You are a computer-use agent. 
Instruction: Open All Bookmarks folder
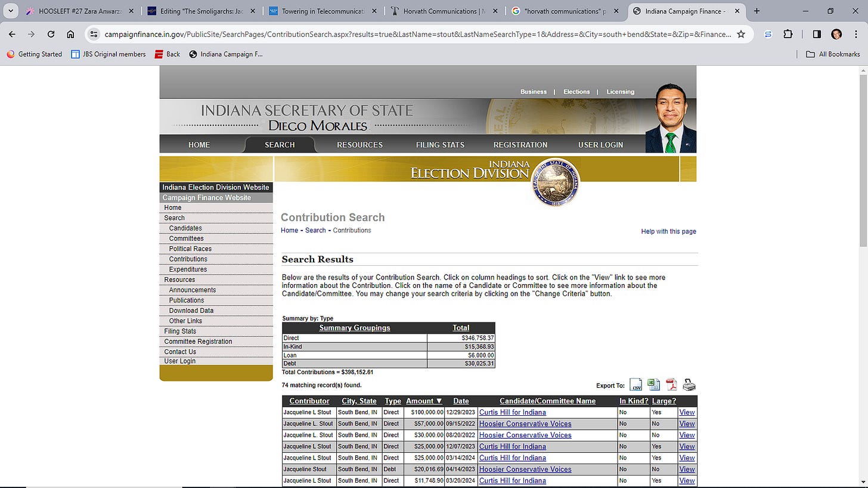(833, 54)
